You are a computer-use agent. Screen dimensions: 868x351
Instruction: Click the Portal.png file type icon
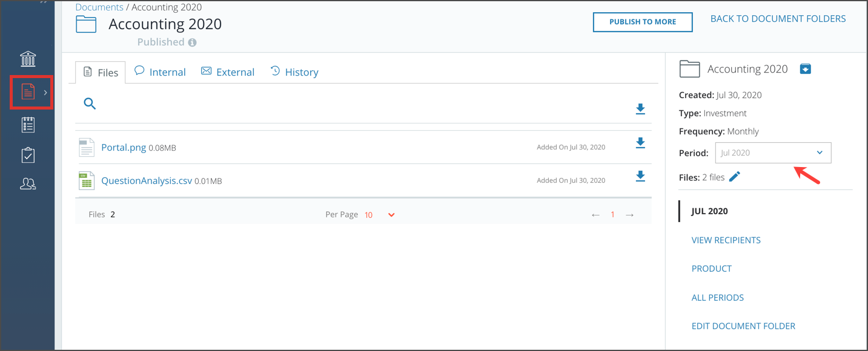(87, 147)
